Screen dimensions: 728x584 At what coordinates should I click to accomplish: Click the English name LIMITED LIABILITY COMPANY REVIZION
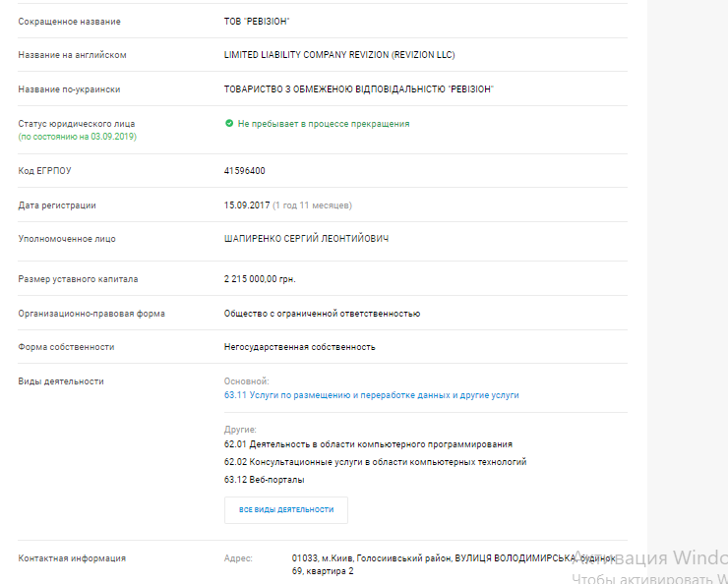pos(339,55)
